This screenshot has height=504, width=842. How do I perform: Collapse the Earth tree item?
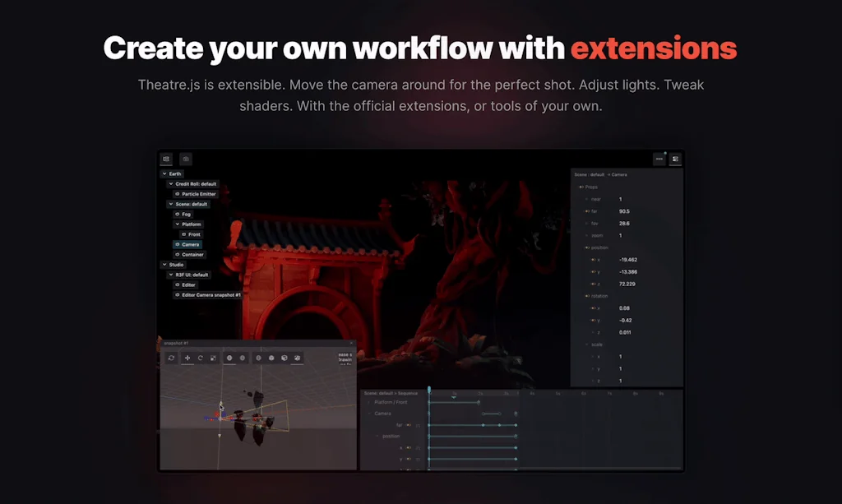pyautogui.click(x=165, y=173)
